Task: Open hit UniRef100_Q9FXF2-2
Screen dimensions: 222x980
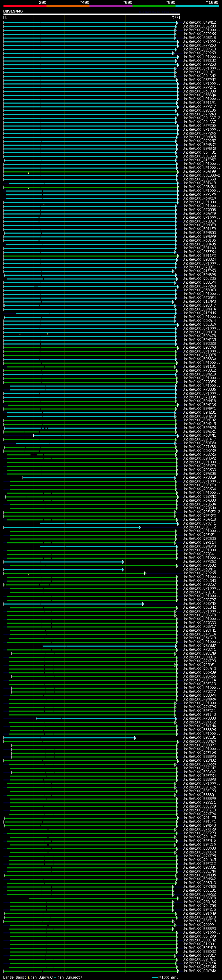Action: click(x=201, y=512)
